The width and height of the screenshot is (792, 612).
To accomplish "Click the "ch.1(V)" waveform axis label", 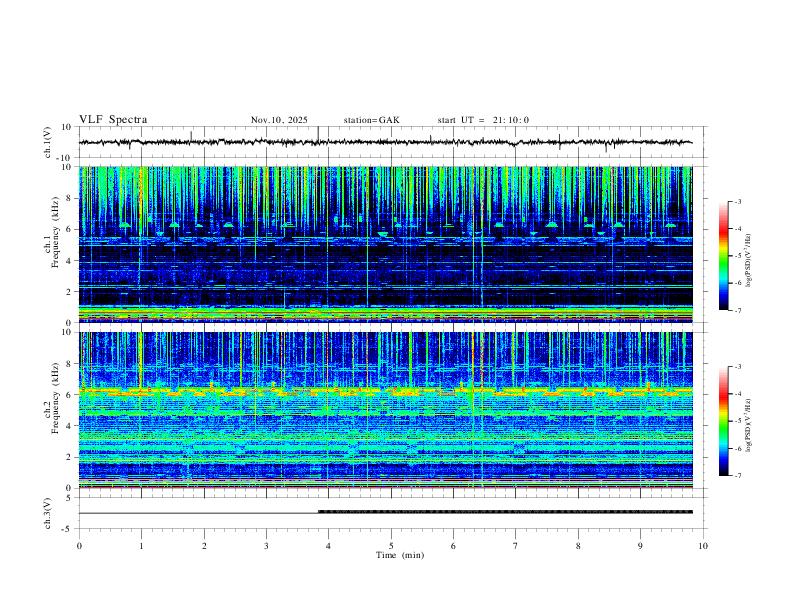I will pos(47,142).
